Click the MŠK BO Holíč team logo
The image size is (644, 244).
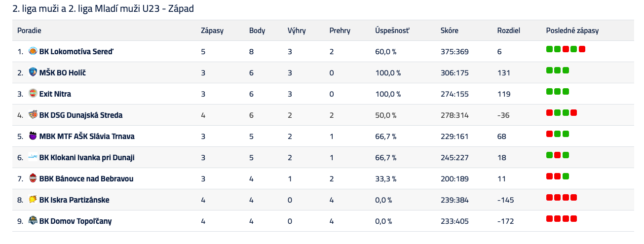coord(33,72)
